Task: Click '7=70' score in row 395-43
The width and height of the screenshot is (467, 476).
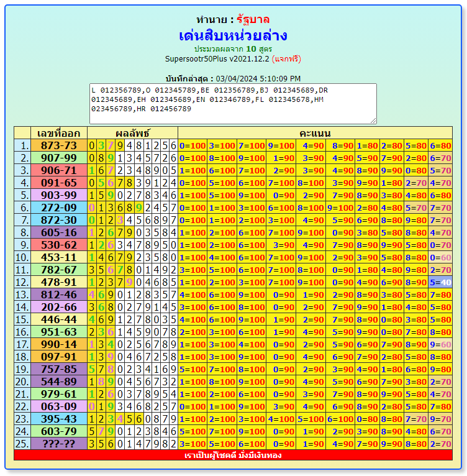Action: (416, 419)
